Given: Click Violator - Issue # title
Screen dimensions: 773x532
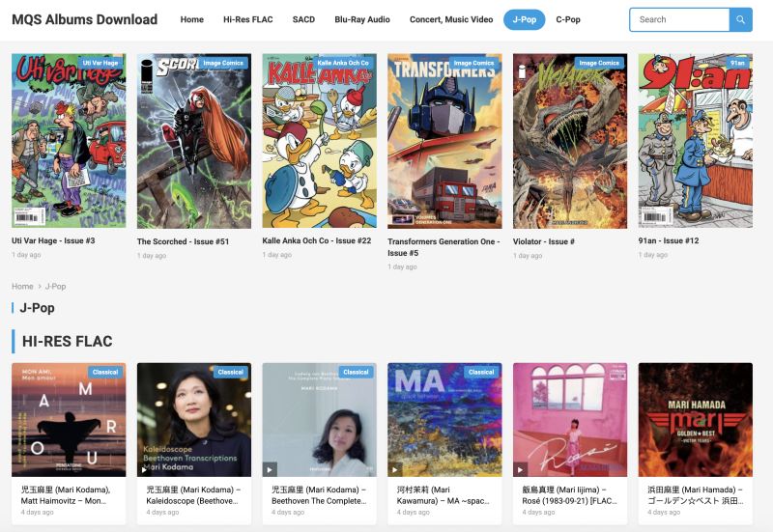Looking at the screenshot, I should click(544, 241).
